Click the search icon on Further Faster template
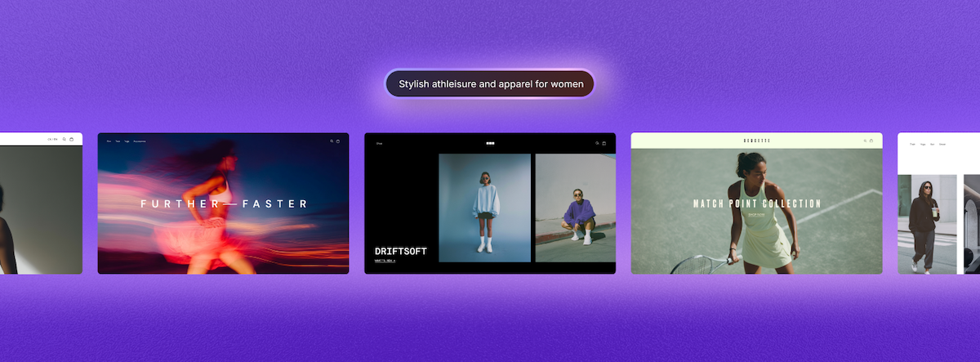Image resolution: width=980 pixels, height=362 pixels. click(332, 141)
